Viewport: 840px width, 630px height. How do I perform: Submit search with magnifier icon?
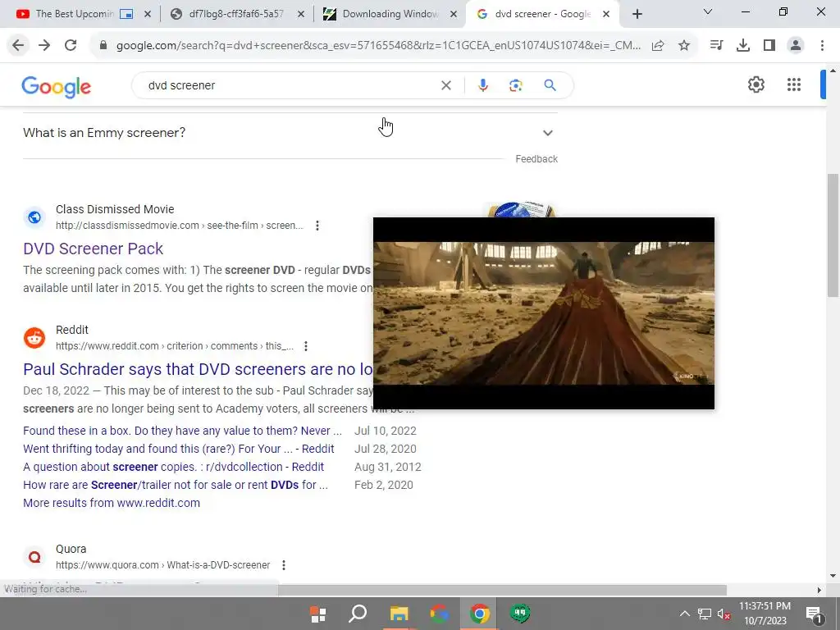[550, 85]
